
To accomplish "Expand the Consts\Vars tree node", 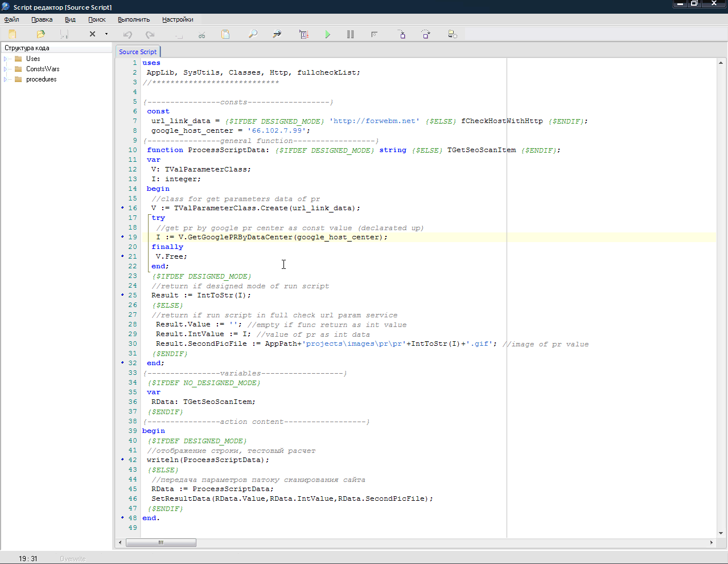I will coord(6,69).
